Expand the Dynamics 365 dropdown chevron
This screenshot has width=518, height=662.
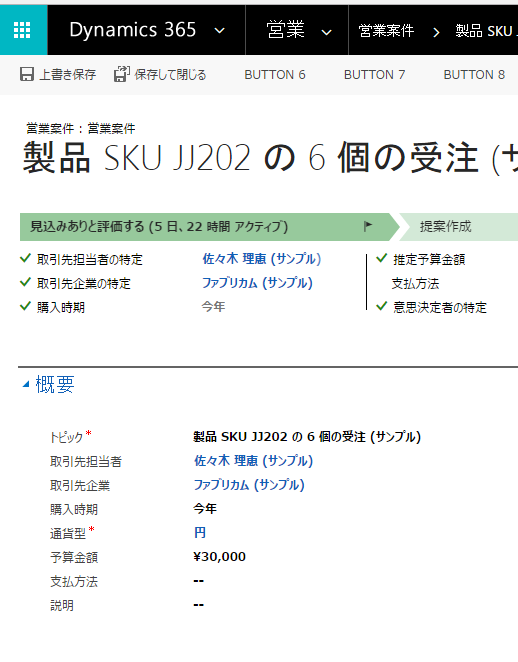(220, 30)
